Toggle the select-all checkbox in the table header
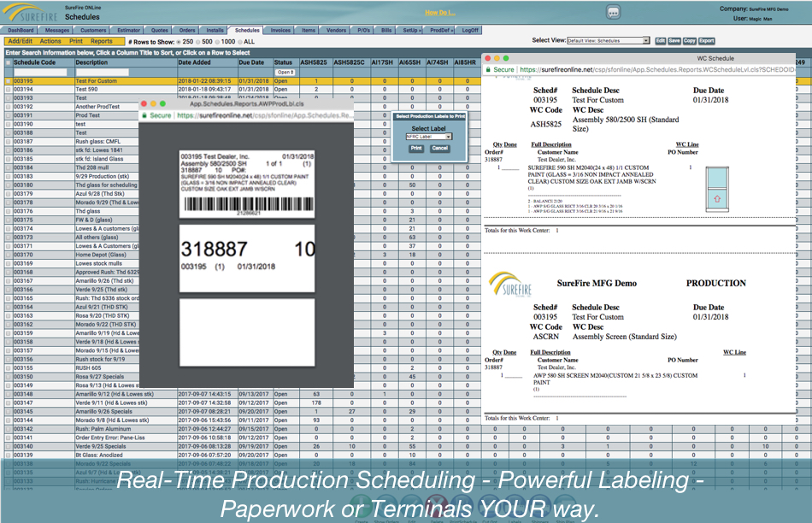Screen dimensions: 812x523 9,62
